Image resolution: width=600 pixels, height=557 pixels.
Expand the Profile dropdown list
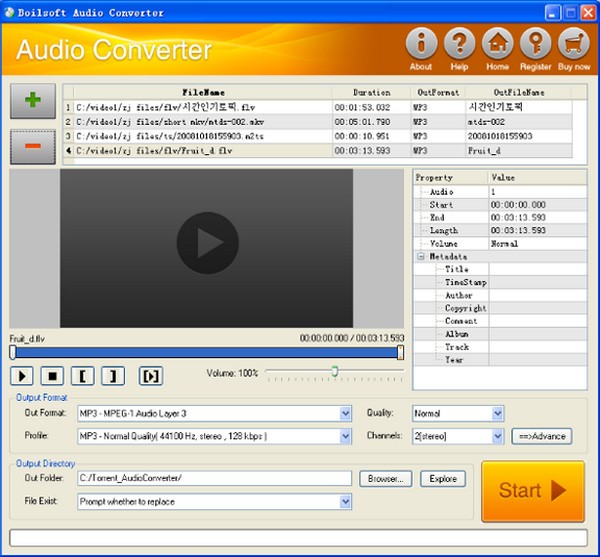point(346,436)
